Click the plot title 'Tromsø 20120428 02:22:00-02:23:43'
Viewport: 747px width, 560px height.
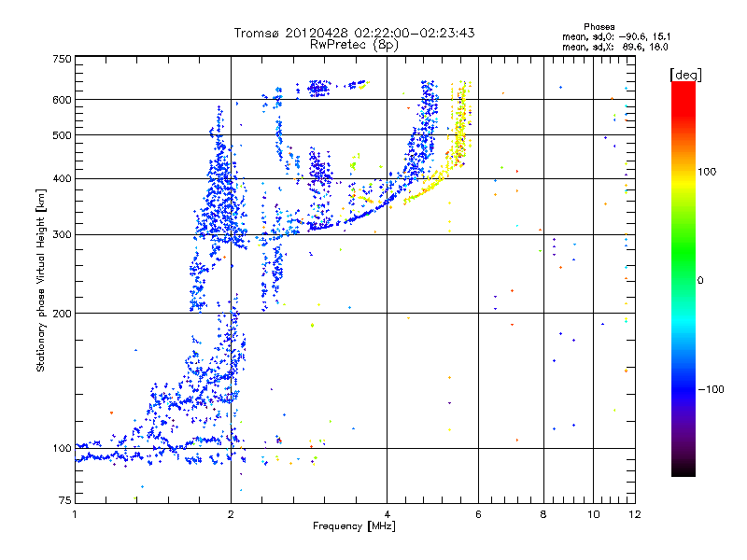pos(354,33)
